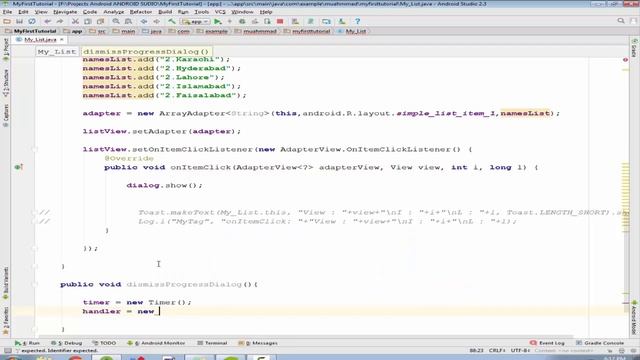This screenshot has height=360, width=640.
Task: Click the 88:23 line column indicator
Action: pos(476,351)
